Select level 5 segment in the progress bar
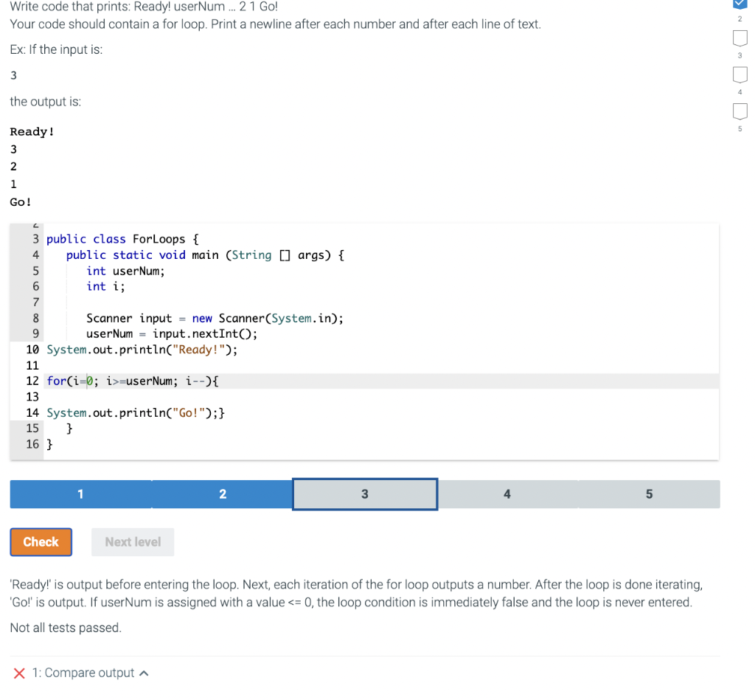 pyautogui.click(x=648, y=493)
